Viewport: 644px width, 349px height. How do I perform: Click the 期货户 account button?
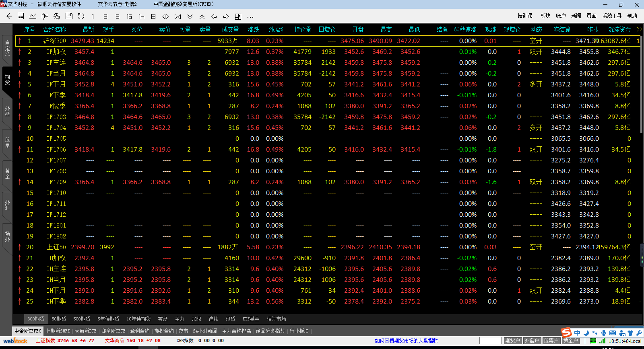[512, 341]
